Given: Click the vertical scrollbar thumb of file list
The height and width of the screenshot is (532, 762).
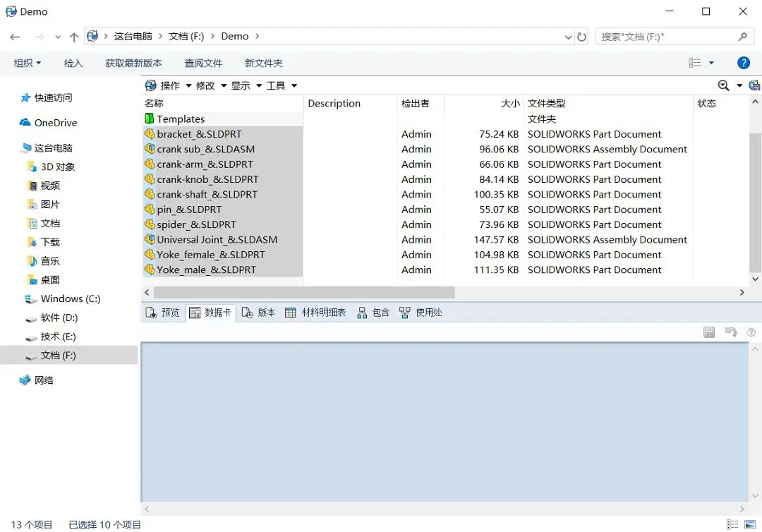Looking at the screenshot, I should [755, 202].
